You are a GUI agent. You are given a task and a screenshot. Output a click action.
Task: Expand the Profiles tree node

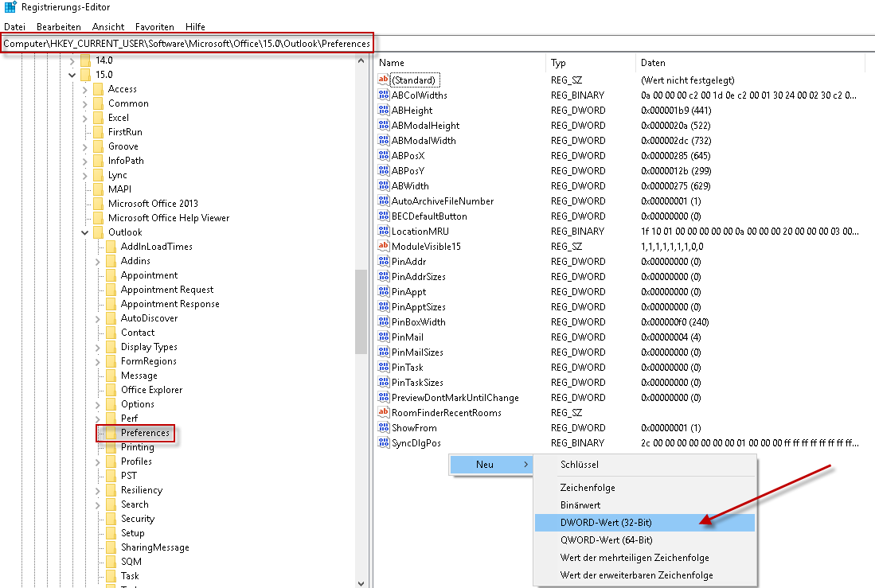(98, 462)
